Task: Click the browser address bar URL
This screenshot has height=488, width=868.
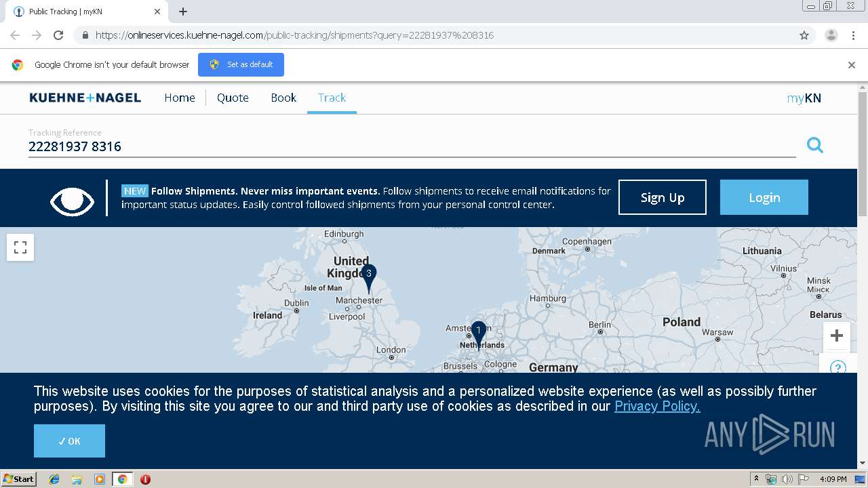Action: tap(294, 35)
